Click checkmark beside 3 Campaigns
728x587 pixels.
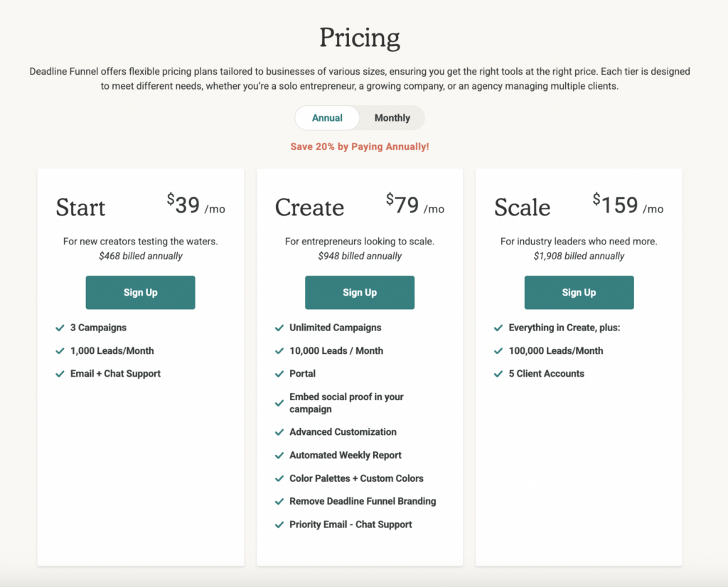[60, 328]
